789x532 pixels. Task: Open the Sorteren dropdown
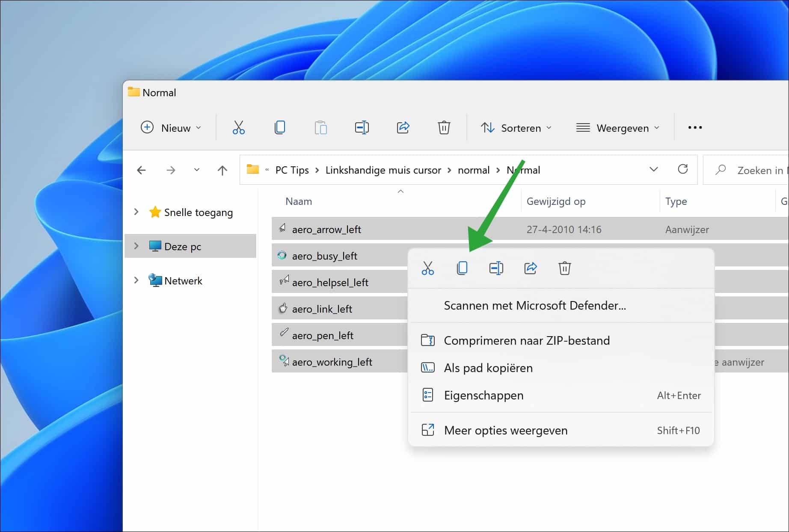(516, 128)
